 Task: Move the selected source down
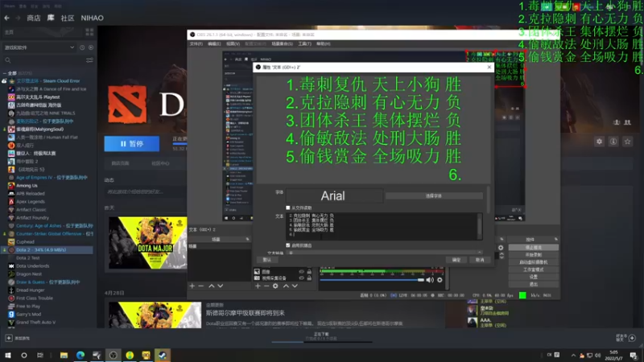tap(295, 286)
